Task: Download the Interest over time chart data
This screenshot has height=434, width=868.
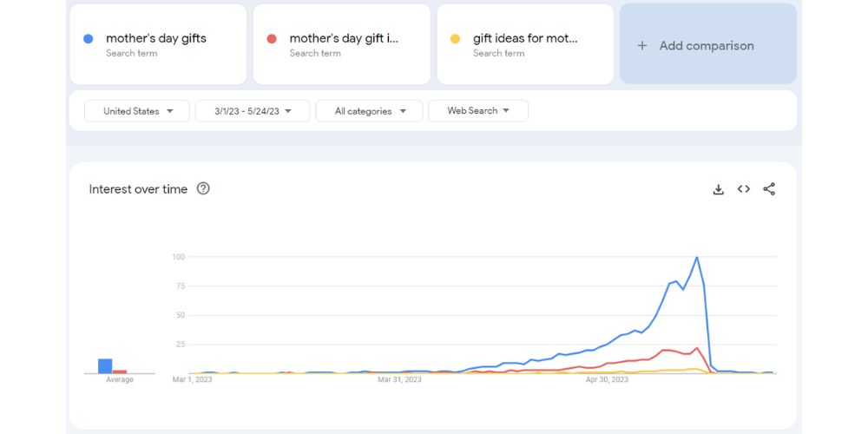Action: tap(718, 189)
